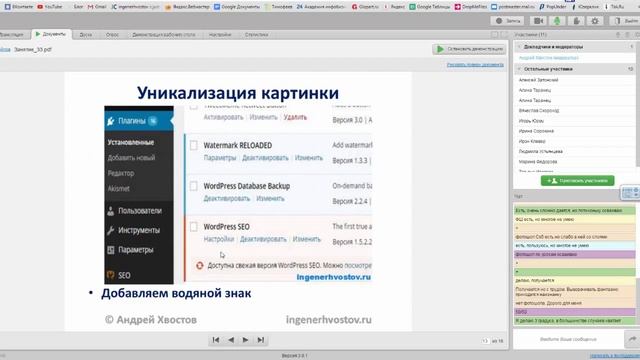Open the Настройки tab
640x360 pixels.
220,35
